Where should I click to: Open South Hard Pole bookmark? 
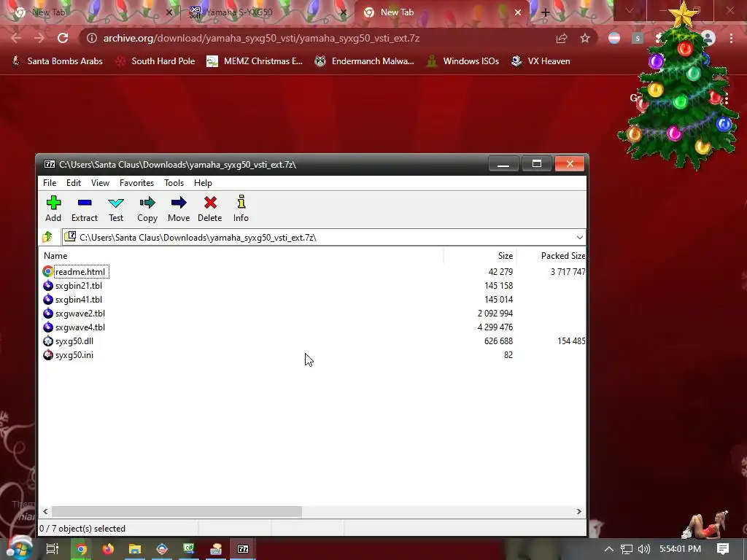tap(155, 61)
